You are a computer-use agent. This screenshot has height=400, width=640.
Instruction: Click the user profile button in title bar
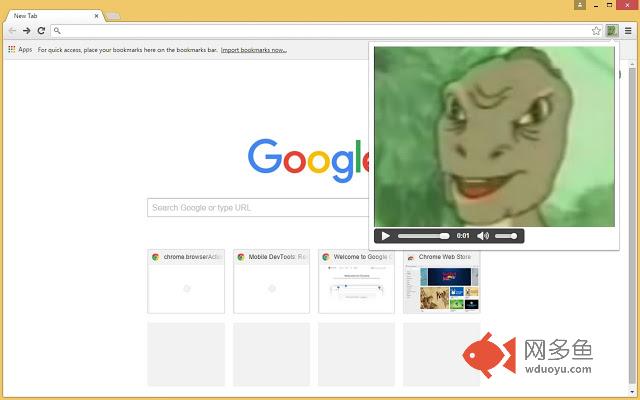click(x=580, y=5)
